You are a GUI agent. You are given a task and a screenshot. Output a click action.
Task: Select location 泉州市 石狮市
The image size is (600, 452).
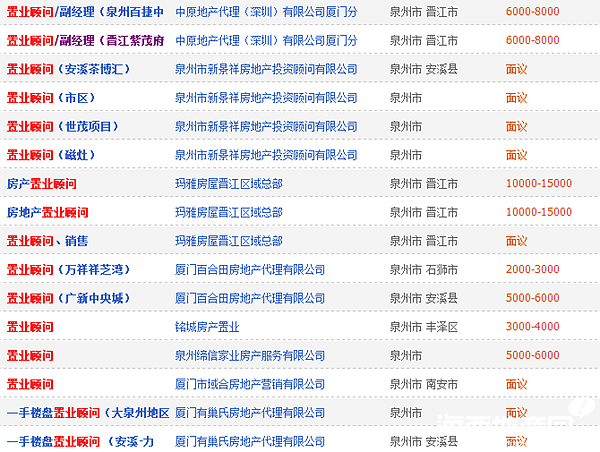tap(424, 270)
